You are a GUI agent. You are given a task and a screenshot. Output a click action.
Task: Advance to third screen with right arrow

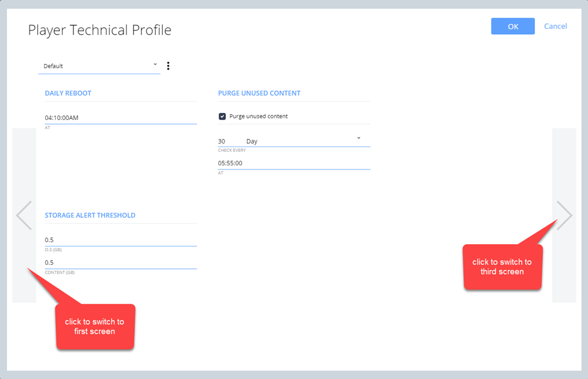click(x=564, y=215)
